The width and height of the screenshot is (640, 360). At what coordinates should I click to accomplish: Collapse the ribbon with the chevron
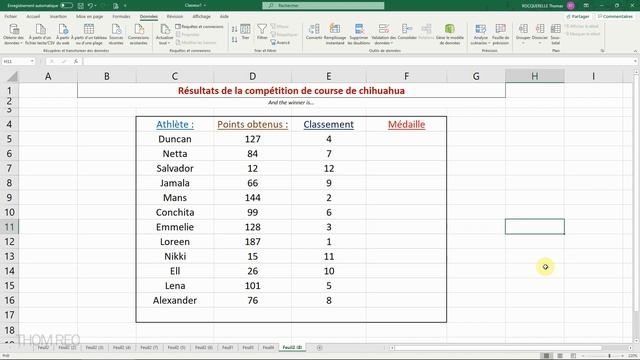coord(635,51)
